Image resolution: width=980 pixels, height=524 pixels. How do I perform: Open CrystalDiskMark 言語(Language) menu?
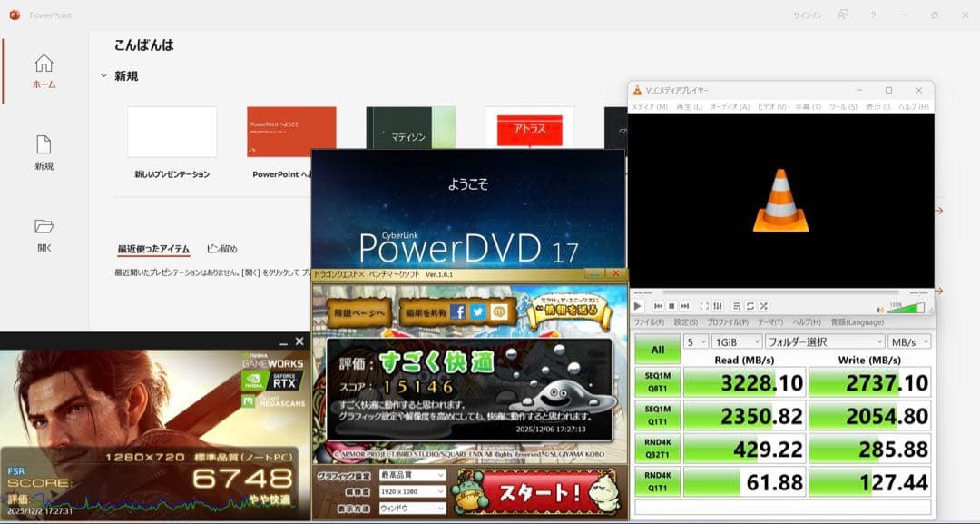tap(857, 322)
